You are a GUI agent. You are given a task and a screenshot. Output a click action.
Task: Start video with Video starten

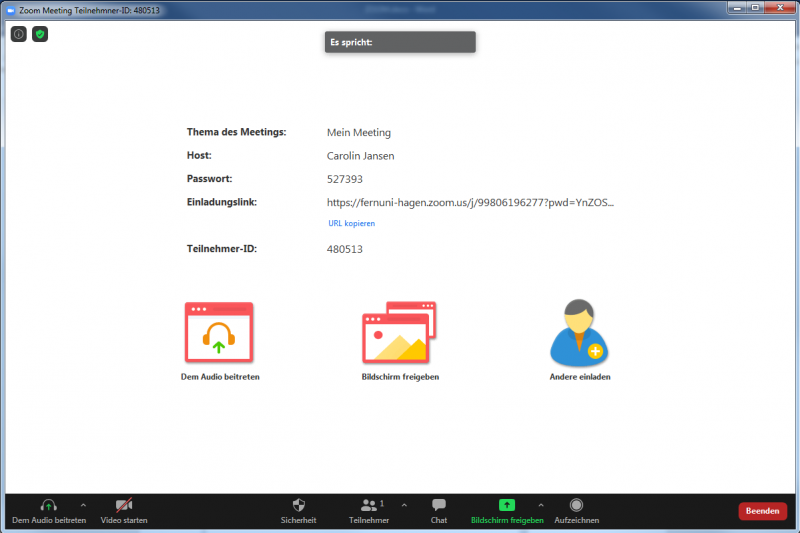pyautogui.click(x=124, y=512)
